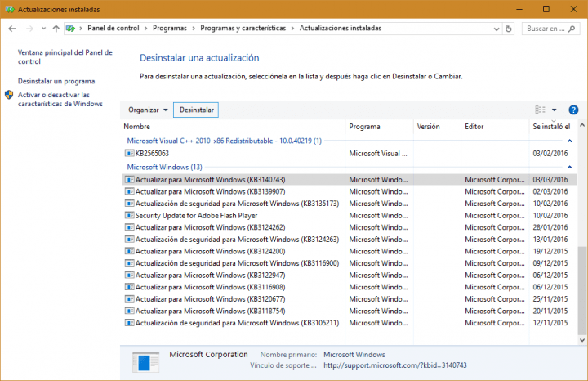The image size is (588, 381).
Task: Click Programas breadcrumb
Action: click(x=170, y=28)
